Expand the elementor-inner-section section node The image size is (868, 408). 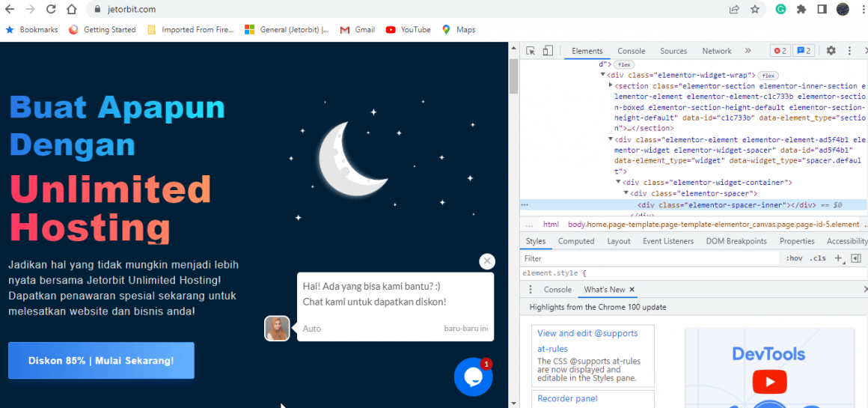[x=611, y=85]
